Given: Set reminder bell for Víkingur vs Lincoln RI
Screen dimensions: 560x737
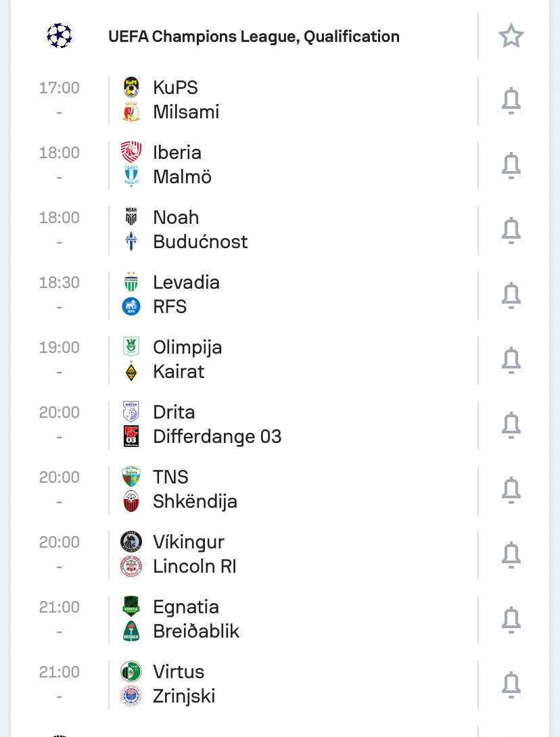Looking at the screenshot, I should tap(511, 555).
